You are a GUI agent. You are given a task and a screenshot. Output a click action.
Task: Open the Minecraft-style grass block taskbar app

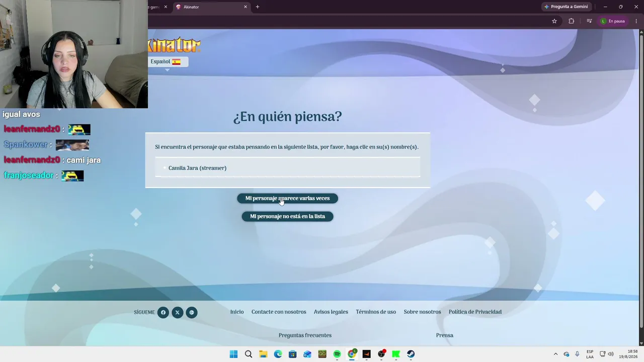coord(323,354)
